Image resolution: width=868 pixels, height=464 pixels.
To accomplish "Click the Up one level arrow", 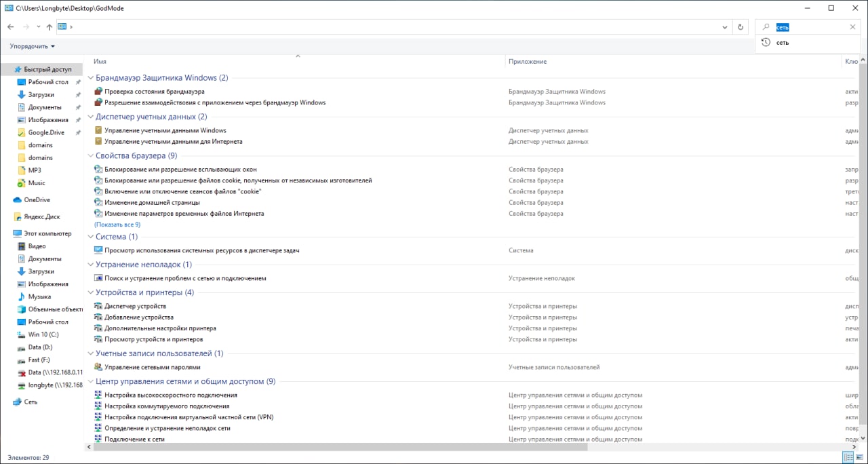I will pyautogui.click(x=49, y=27).
